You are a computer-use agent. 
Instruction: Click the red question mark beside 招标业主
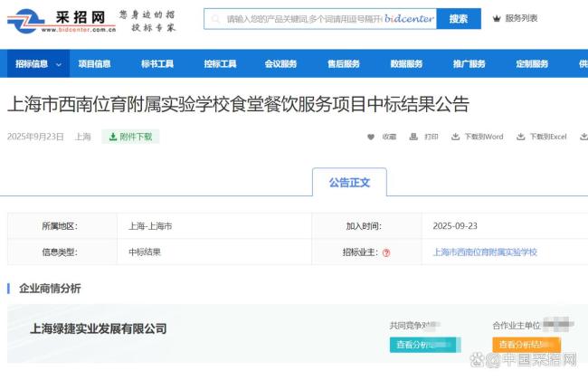click(x=386, y=253)
